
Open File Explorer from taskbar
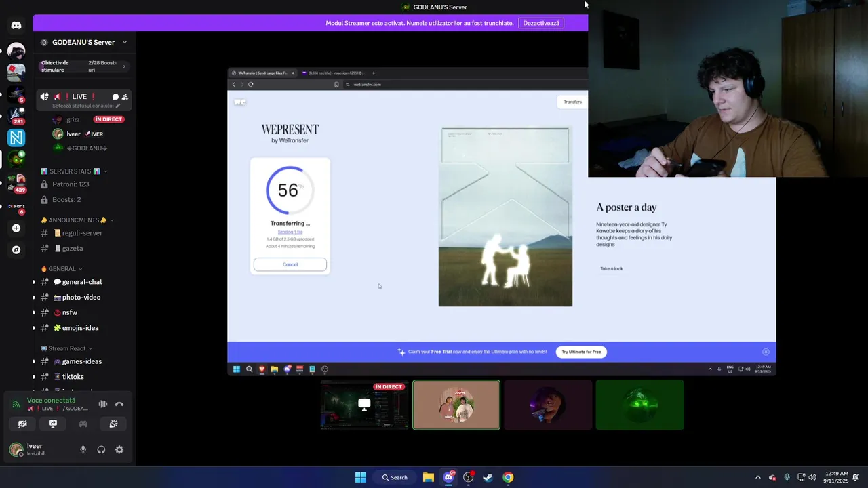coord(429,477)
